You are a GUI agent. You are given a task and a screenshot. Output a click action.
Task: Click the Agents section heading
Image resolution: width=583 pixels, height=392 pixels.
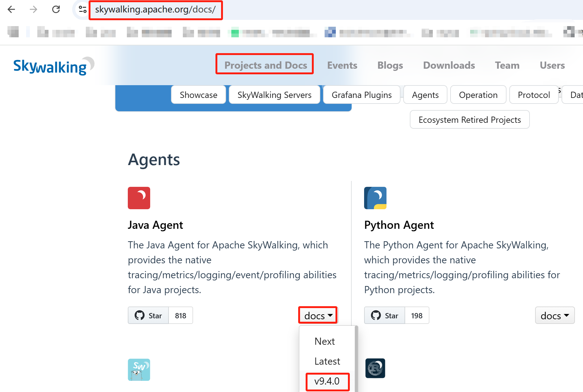[x=154, y=160]
